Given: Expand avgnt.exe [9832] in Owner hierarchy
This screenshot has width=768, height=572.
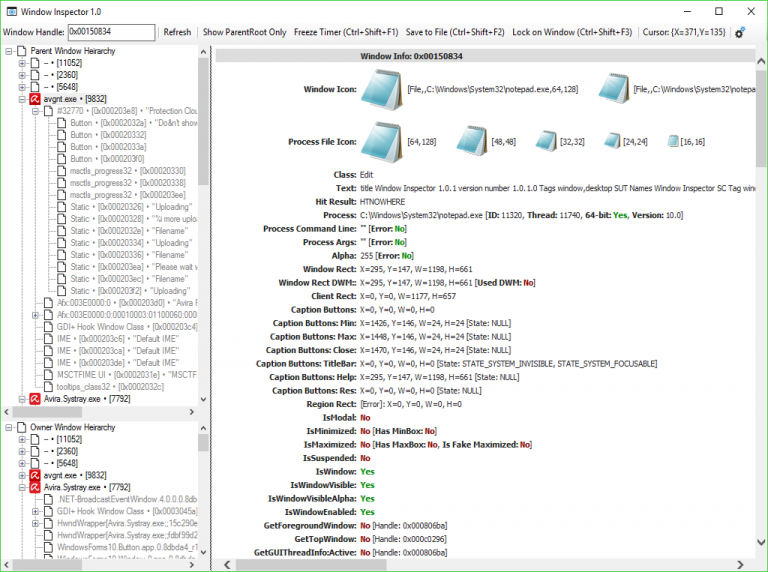Looking at the screenshot, I should tap(22, 476).
